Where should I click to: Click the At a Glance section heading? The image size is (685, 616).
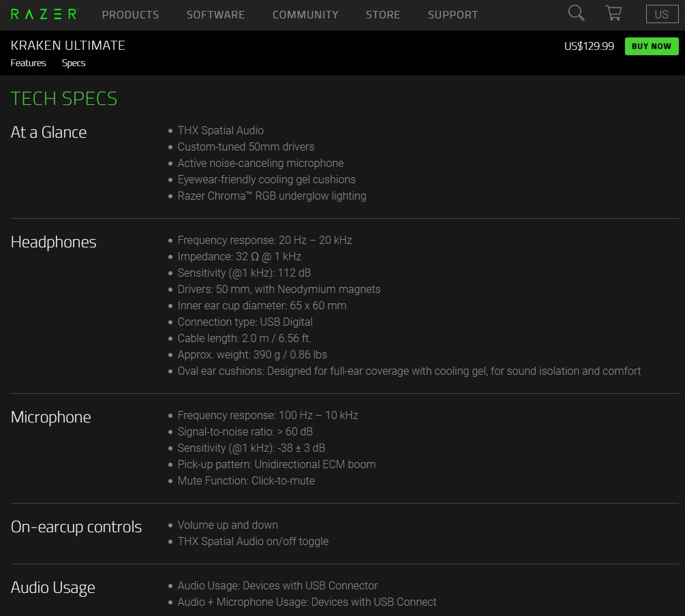(x=49, y=132)
